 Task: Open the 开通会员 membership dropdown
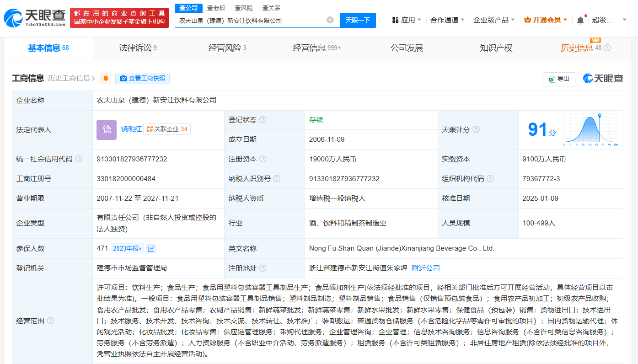[546, 20]
